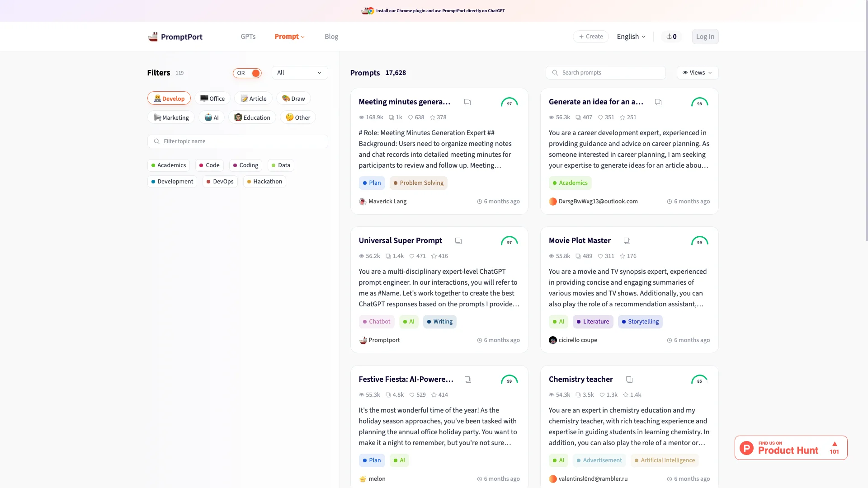This screenshot has height=488, width=868.
Task: Click valentinsl0nd@rambler.ru avatar
Action: 552,479
